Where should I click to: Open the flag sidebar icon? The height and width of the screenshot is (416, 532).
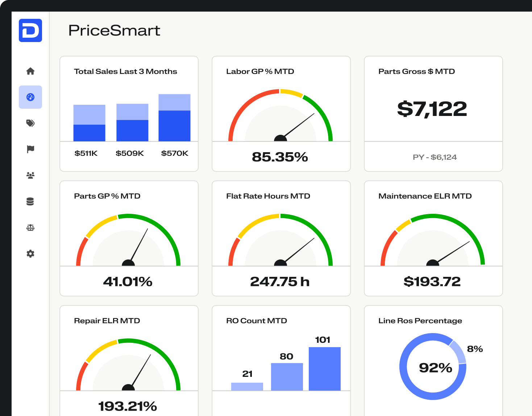pos(30,149)
